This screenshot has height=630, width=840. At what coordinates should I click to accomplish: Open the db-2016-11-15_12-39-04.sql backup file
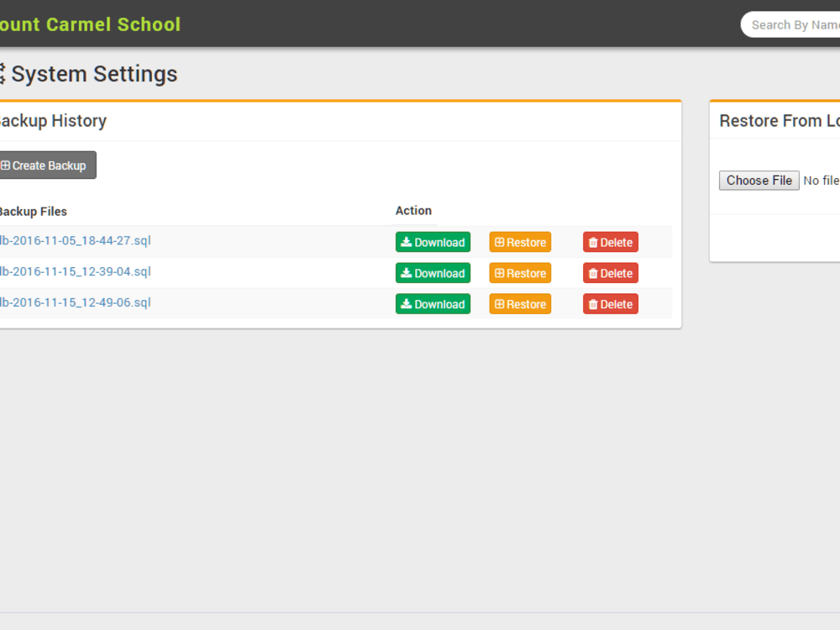[76, 271]
